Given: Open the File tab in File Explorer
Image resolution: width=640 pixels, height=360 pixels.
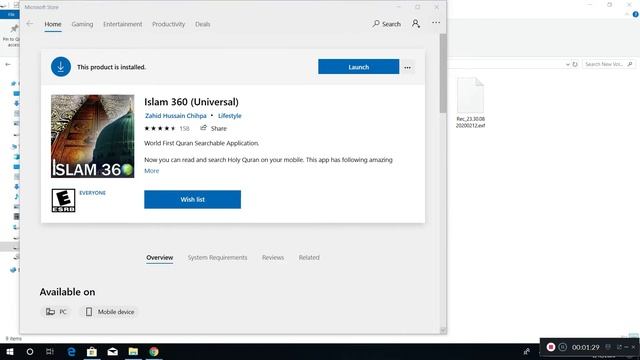Looking at the screenshot, I should 11,15.
